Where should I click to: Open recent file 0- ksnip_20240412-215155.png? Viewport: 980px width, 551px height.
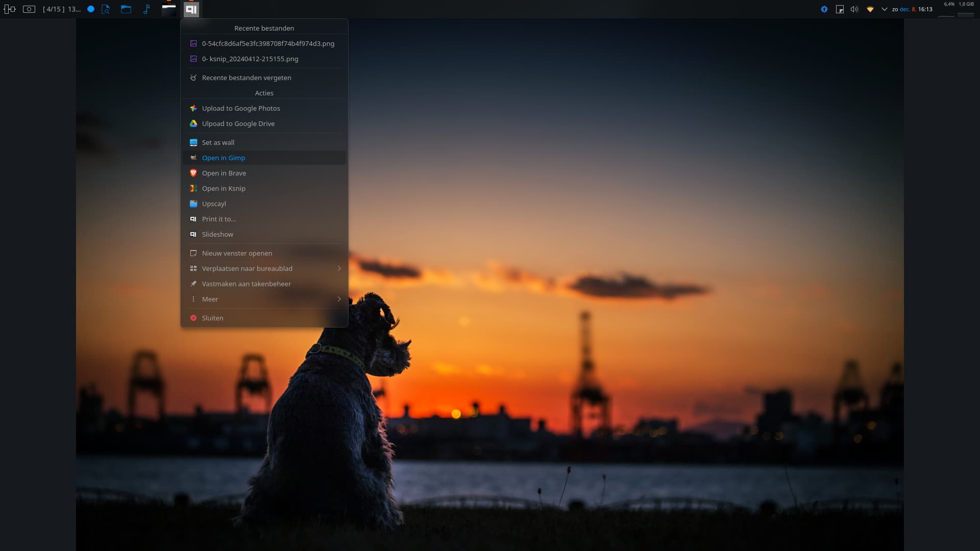[x=250, y=59]
